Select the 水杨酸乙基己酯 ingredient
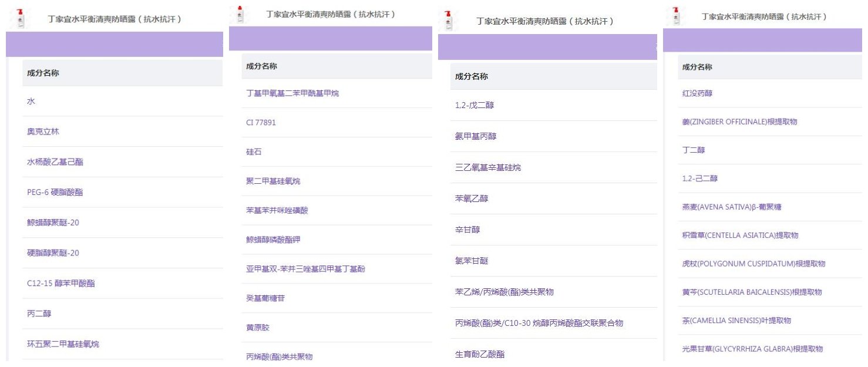The height and width of the screenshot is (367, 868). tap(55, 162)
